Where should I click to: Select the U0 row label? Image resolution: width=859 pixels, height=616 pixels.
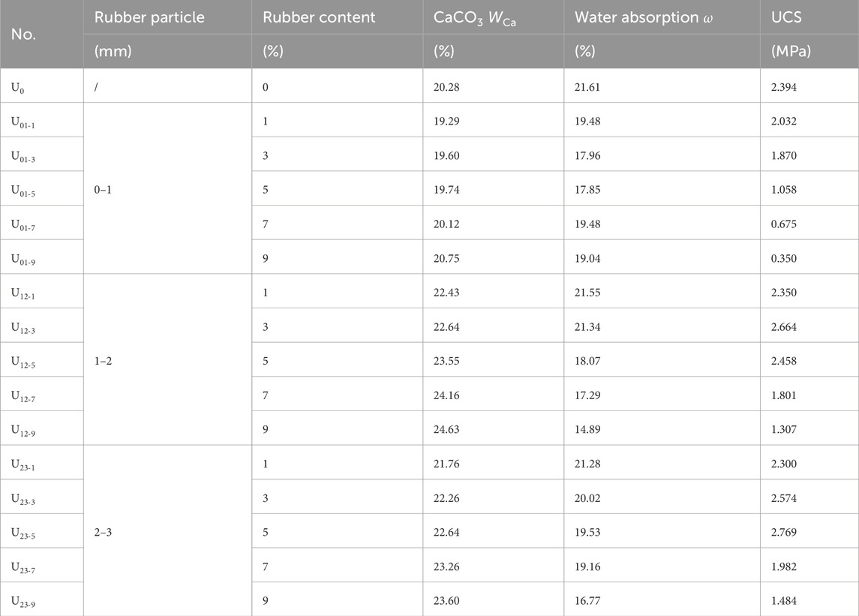(x=17, y=87)
